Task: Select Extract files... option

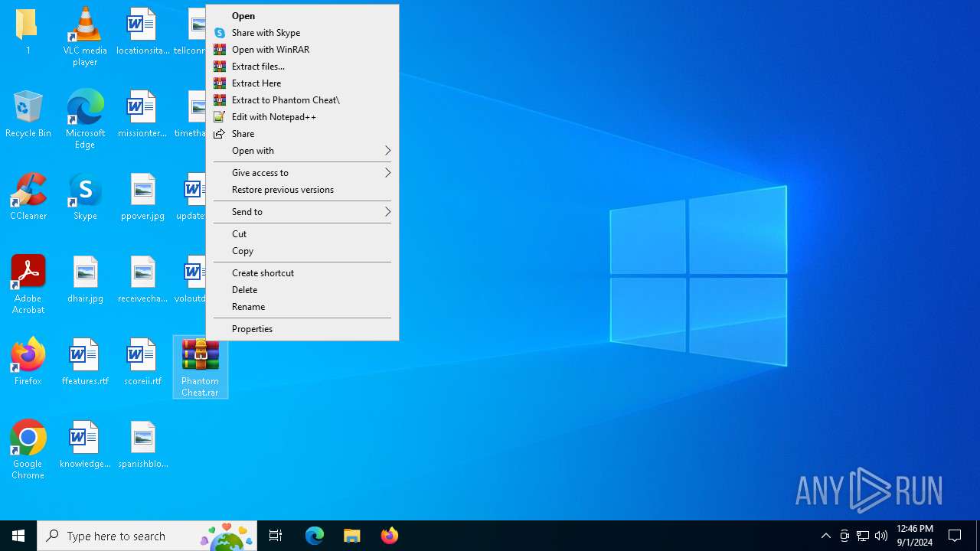Action: [302, 67]
